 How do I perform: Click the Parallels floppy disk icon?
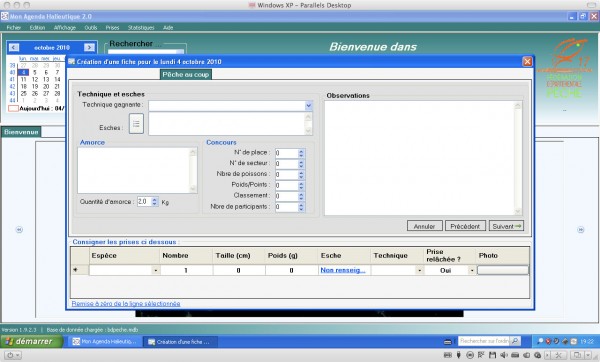pos(492,355)
